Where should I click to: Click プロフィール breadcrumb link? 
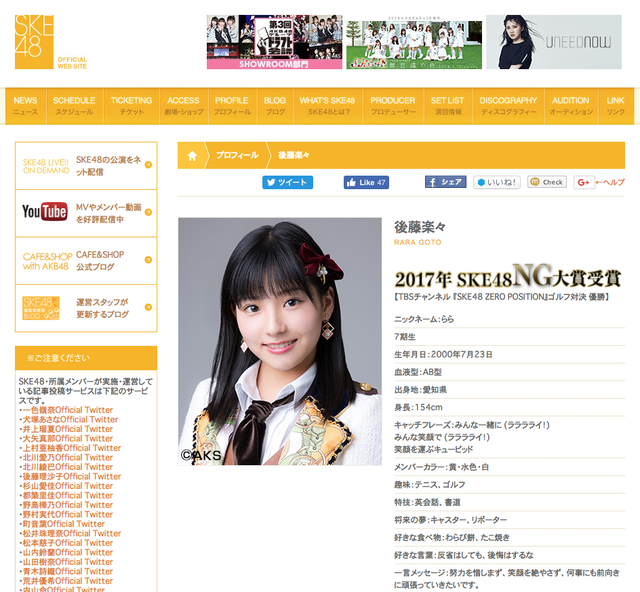click(237, 155)
